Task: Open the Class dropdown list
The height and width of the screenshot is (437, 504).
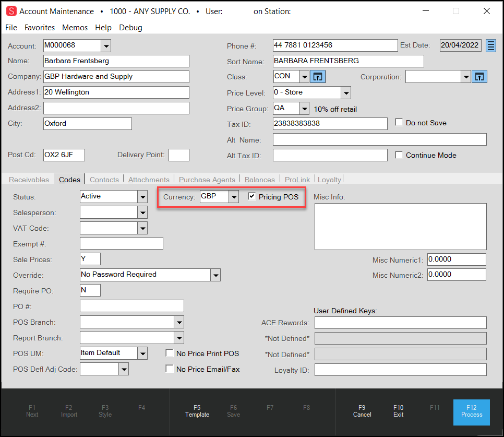Action: (x=304, y=77)
